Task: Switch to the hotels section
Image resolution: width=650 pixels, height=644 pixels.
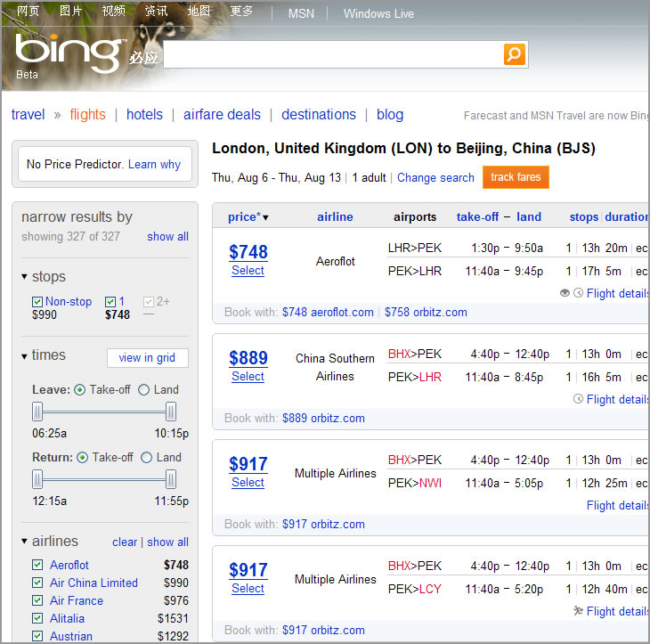Action: 144,114
